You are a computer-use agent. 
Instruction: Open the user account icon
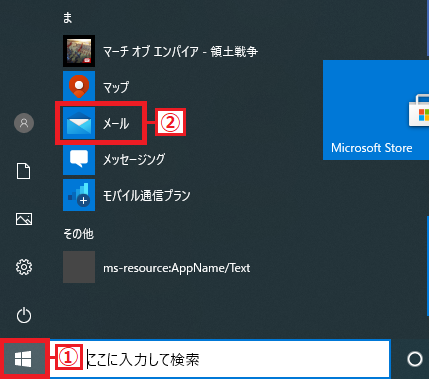(24, 123)
